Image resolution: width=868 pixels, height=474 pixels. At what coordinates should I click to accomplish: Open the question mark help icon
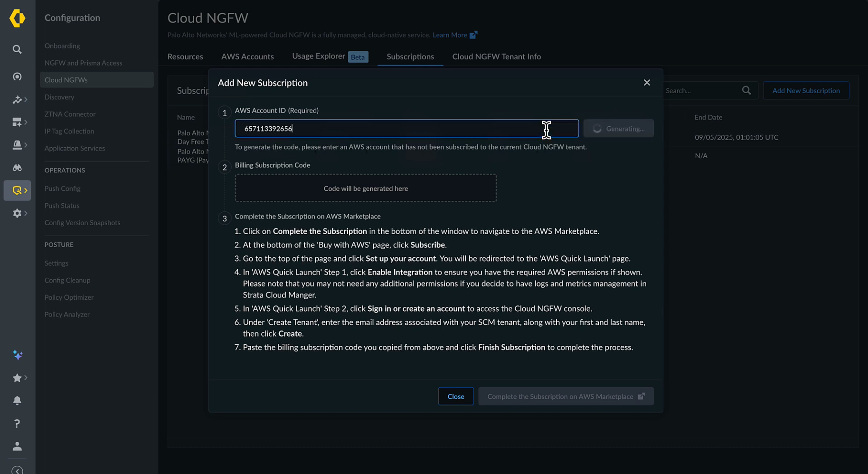[x=17, y=424]
